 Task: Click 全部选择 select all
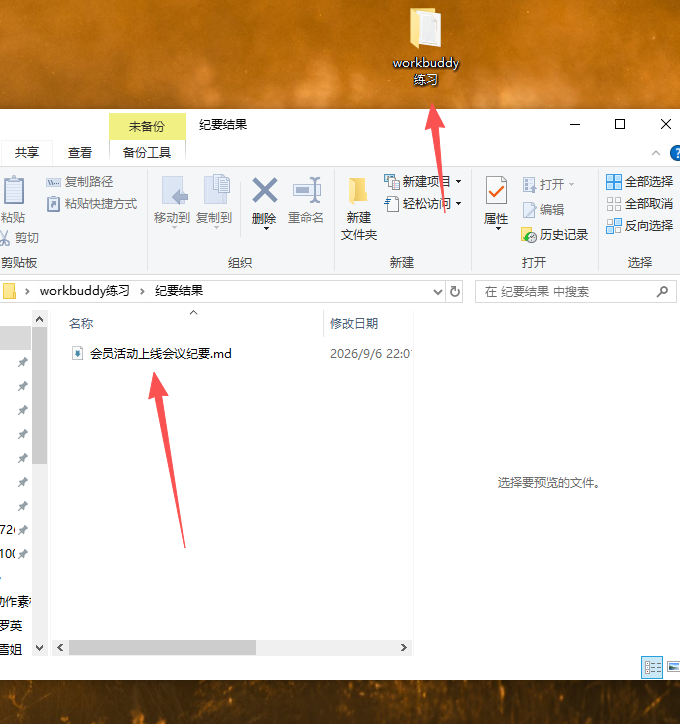pos(639,181)
